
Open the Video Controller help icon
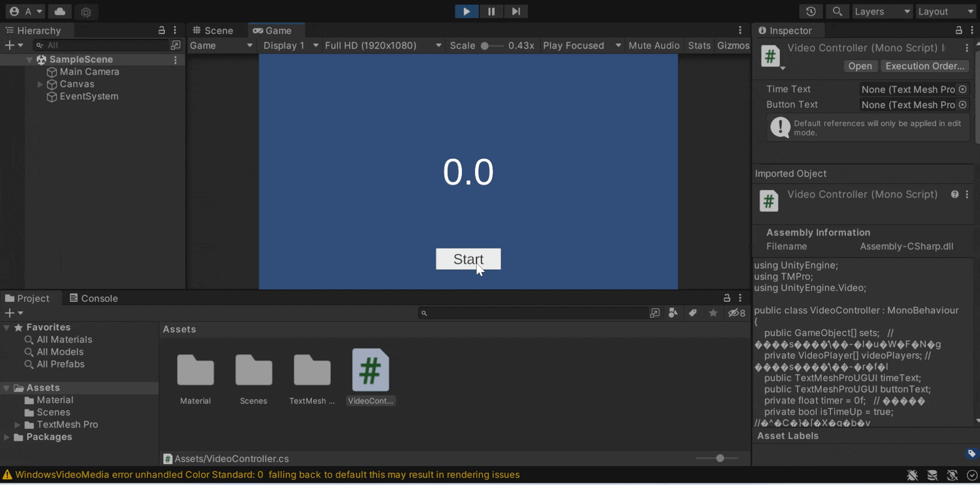click(954, 195)
